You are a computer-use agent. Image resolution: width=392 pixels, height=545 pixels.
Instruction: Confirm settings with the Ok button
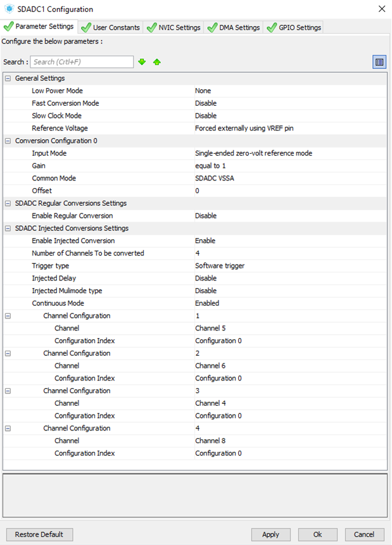317,535
